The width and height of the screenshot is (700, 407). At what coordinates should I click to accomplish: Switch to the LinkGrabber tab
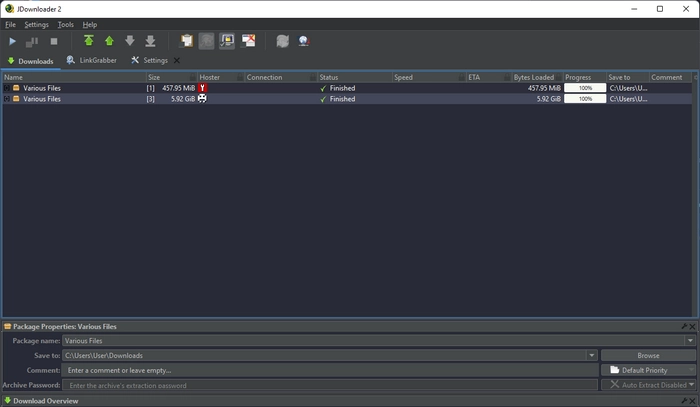point(92,60)
